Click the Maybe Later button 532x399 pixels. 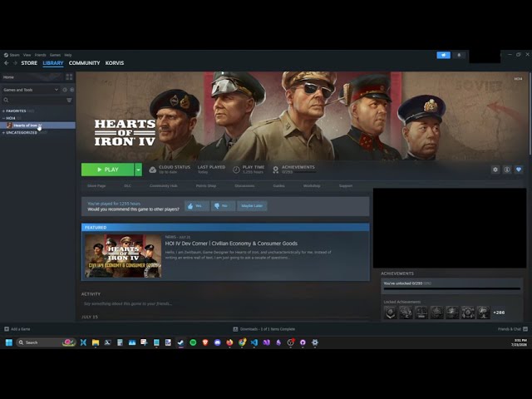(252, 206)
